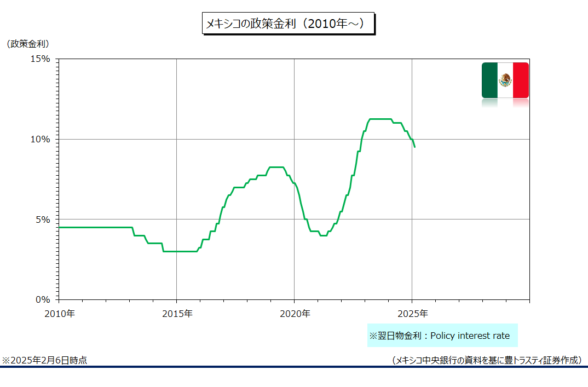Select the (政策金利) axis label
The image size is (588, 387).
tap(28, 44)
